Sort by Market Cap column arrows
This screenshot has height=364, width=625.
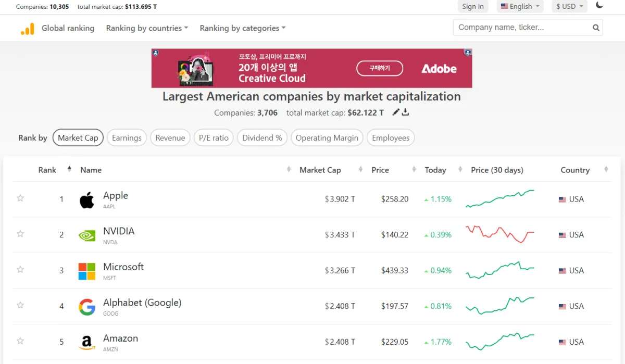[x=360, y=169]
